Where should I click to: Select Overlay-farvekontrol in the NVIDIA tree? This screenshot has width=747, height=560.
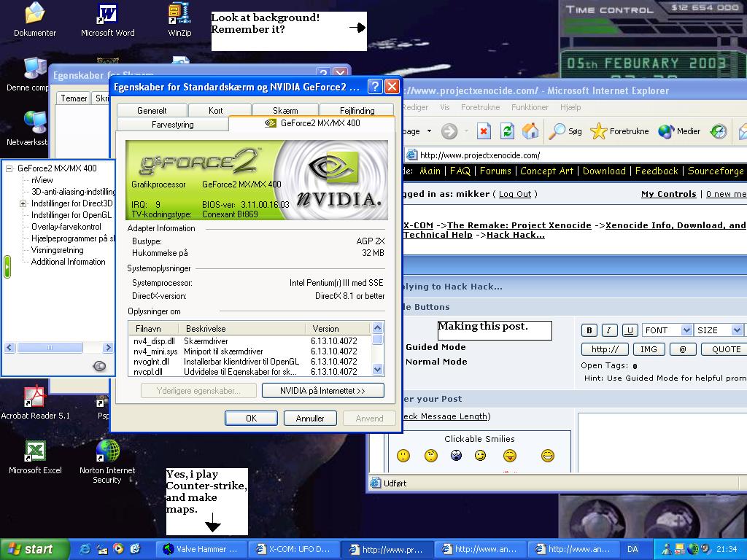point(66,227)
